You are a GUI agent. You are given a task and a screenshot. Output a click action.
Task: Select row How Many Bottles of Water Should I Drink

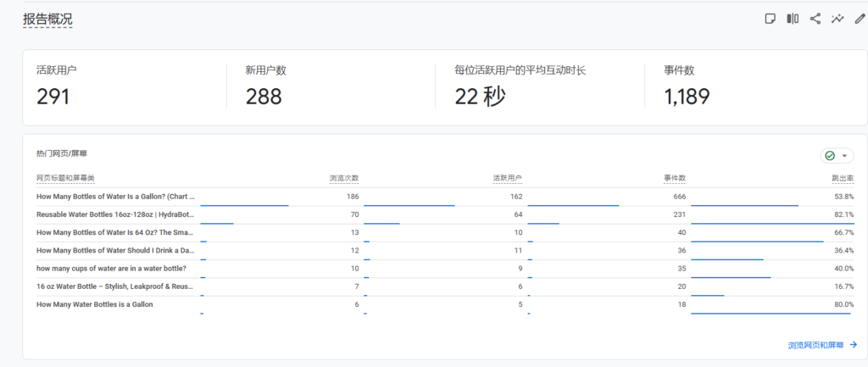point(445,251)
